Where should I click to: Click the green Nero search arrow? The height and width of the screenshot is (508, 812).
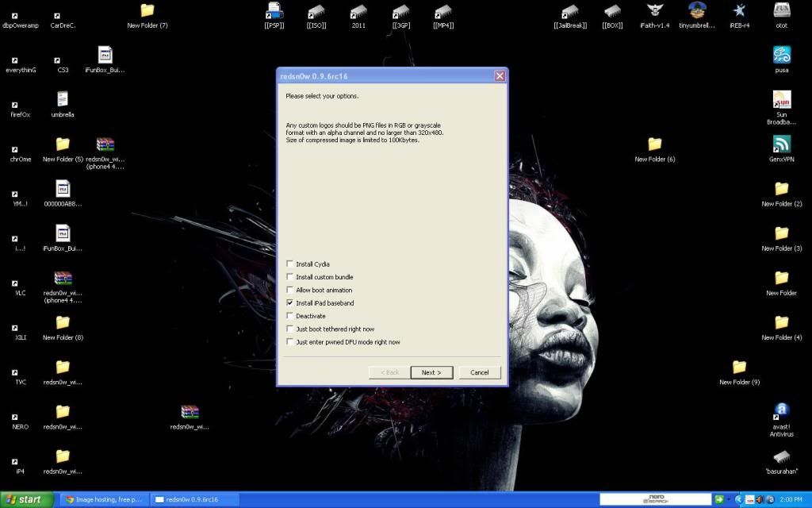click(718, 499)
